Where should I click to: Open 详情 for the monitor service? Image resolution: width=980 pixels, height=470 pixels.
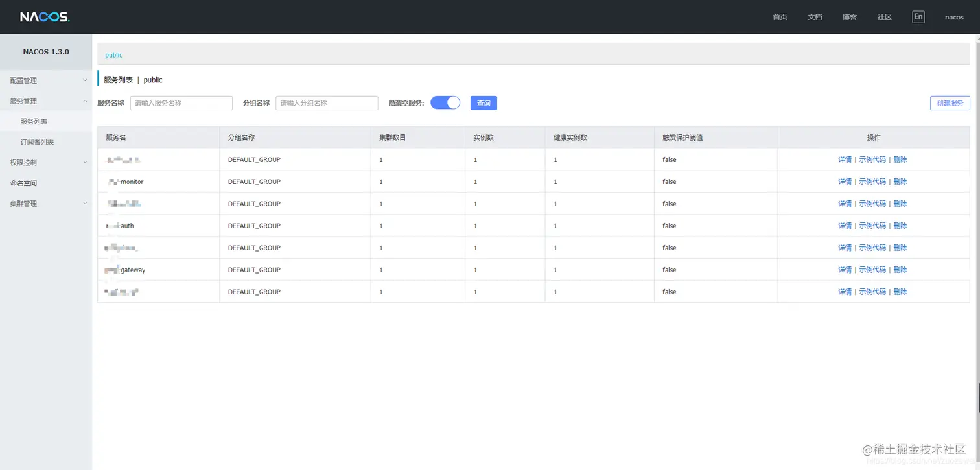(845, 182)
